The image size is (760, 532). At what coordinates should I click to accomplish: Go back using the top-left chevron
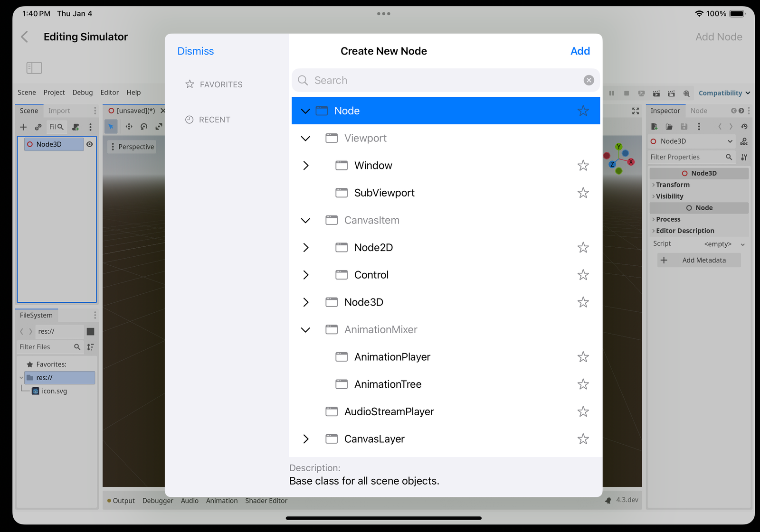click(x=25, y=37)
